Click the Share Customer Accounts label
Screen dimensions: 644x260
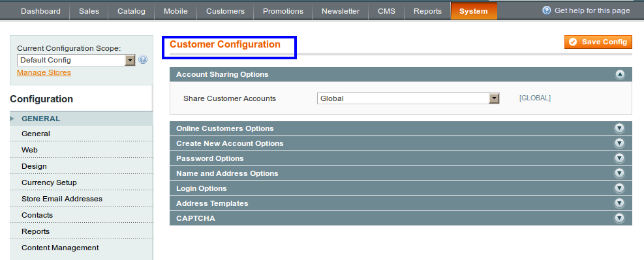point(230,98)
